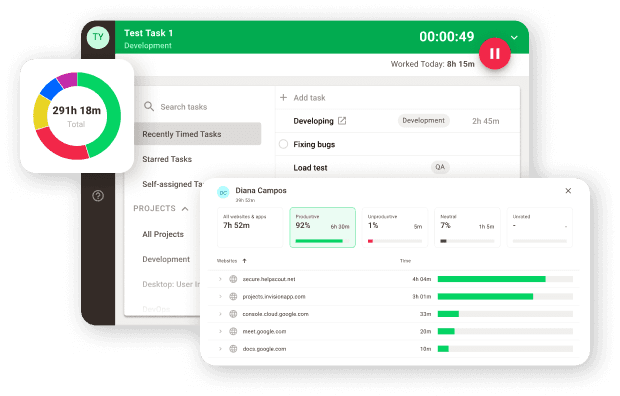
Task: Select All websites & apps card
Action: (250, 227)
